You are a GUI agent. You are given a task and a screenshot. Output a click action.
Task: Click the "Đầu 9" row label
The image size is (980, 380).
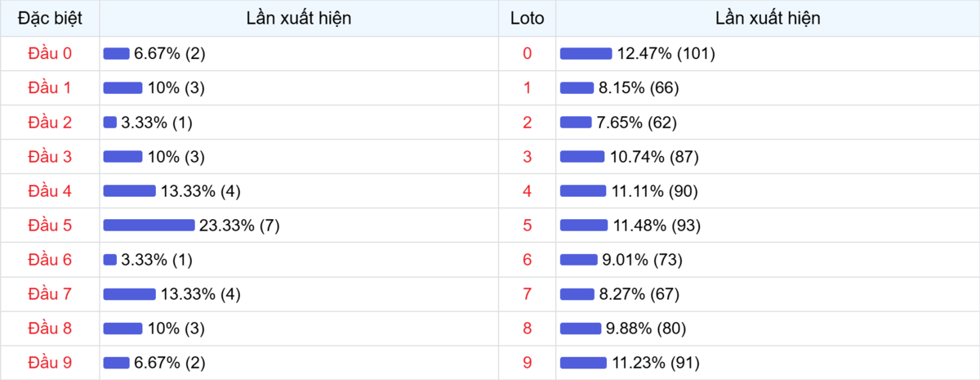coord(50,363)
